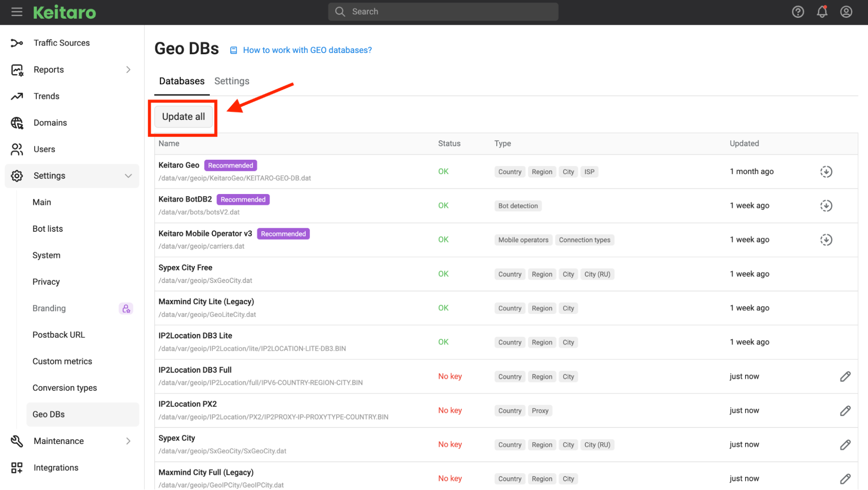This screenshot has width=868, height=490.
Task: Click the Users sidebar icon
Action: pyautogui.click(x=17, y=149)
